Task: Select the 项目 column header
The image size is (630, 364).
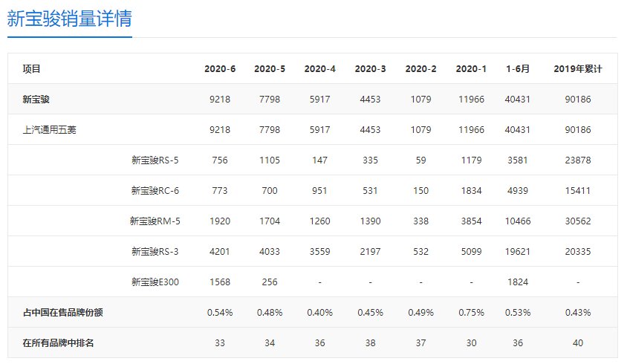Action: (32, 69)
